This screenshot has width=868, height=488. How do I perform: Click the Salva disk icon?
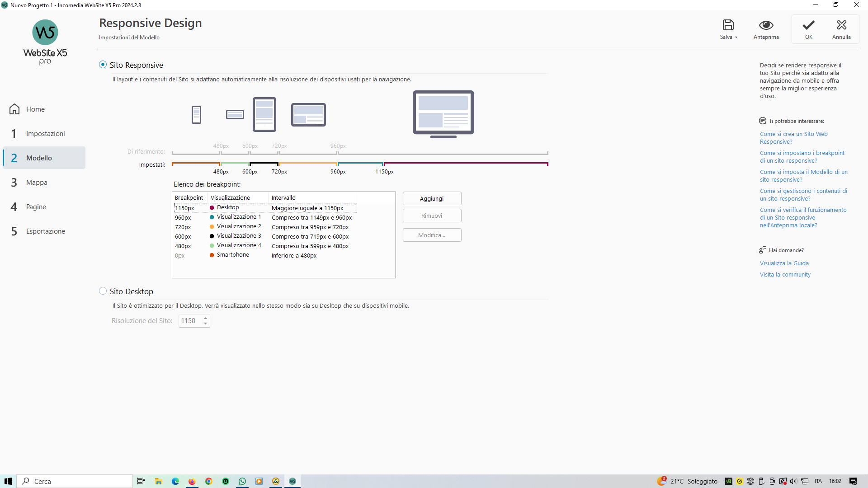[x=728, y=25]
